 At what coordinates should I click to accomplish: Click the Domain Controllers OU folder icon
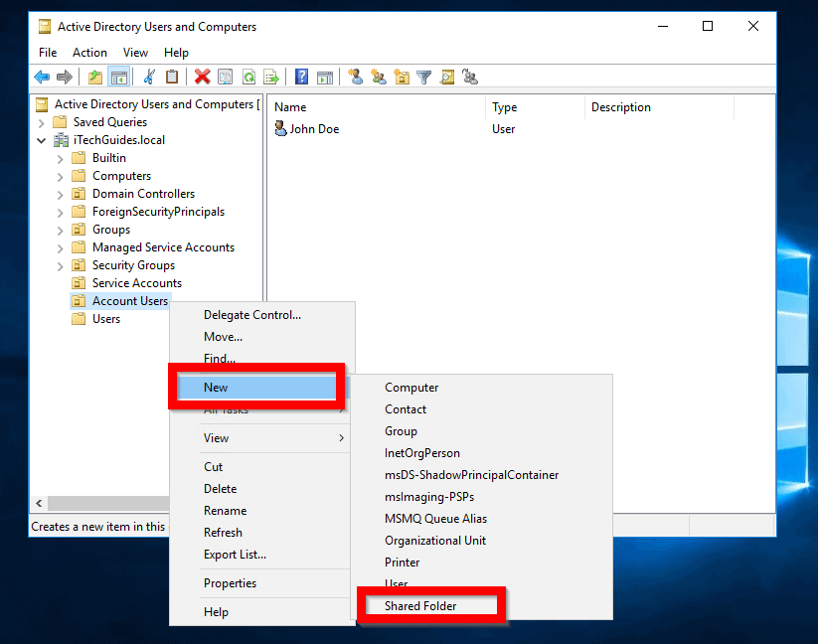click(x=79, y=194)
